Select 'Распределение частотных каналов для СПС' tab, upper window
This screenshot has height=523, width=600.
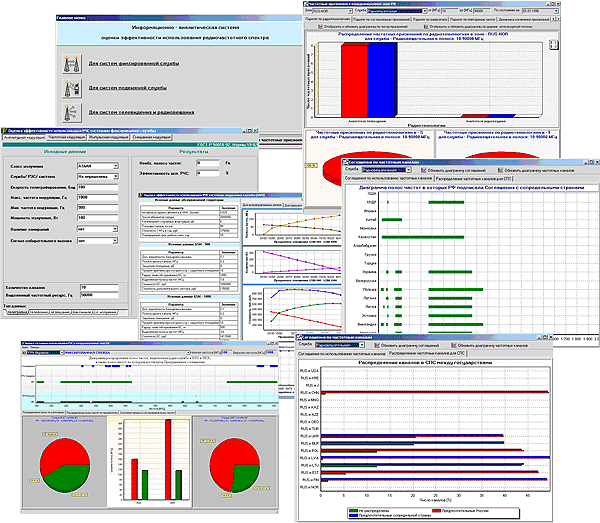473,178
